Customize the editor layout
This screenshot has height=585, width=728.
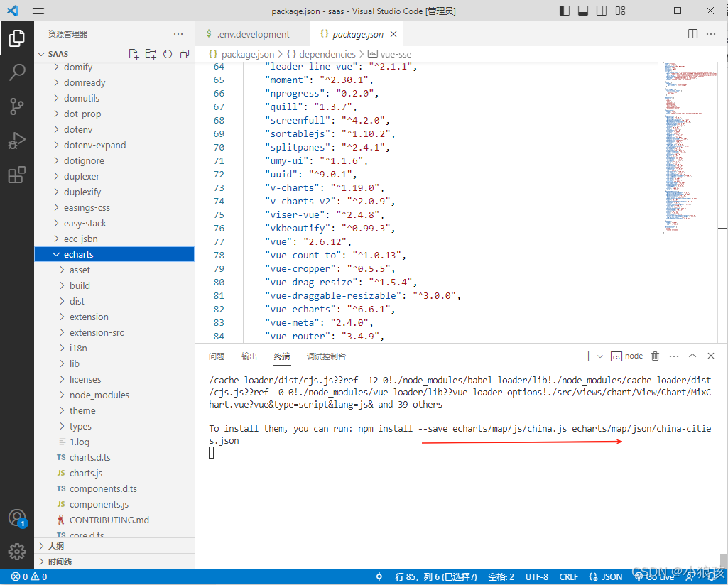[620, 11]
